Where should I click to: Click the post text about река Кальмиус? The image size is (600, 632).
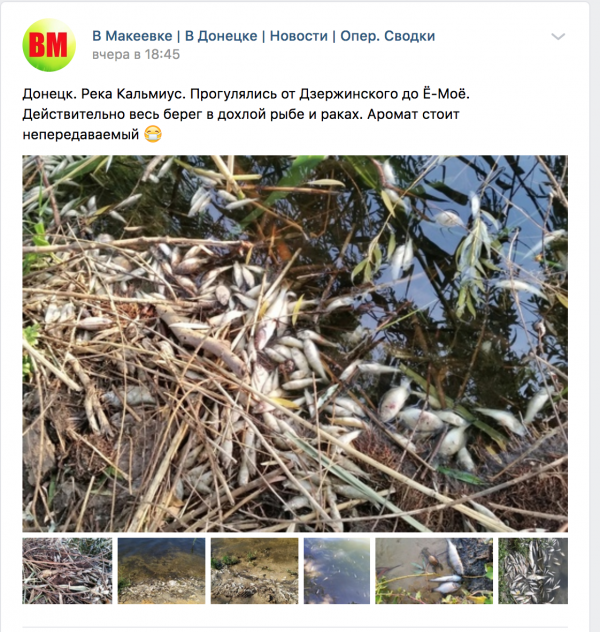coord(246,114)
